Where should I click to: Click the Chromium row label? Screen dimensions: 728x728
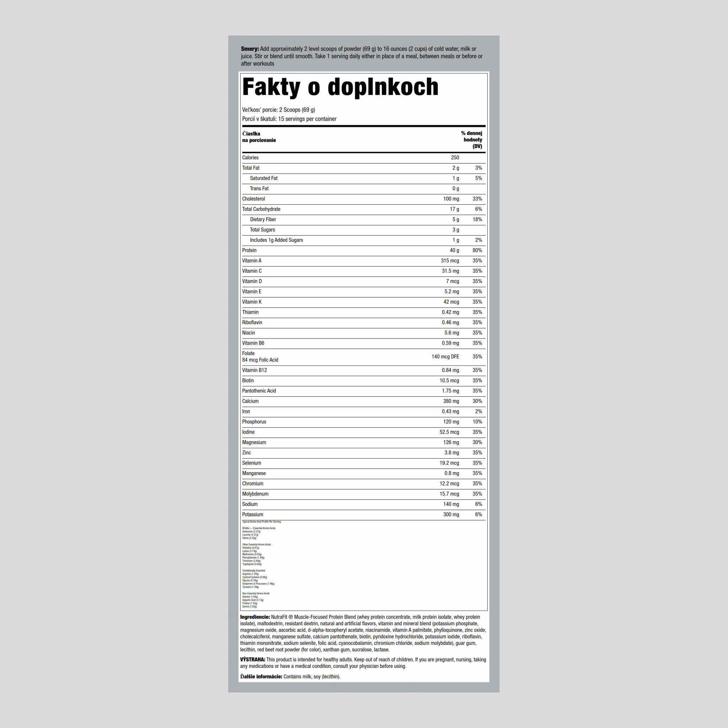click(253, 483)
